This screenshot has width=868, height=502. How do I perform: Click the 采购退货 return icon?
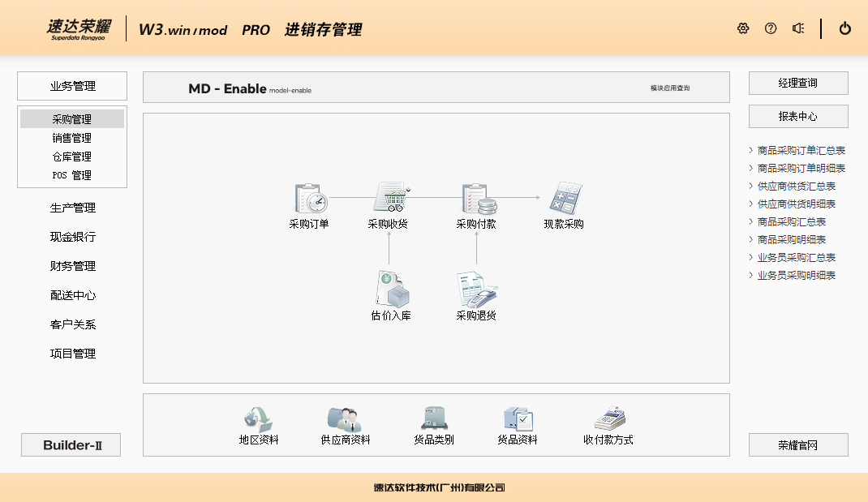pos(477,289)
